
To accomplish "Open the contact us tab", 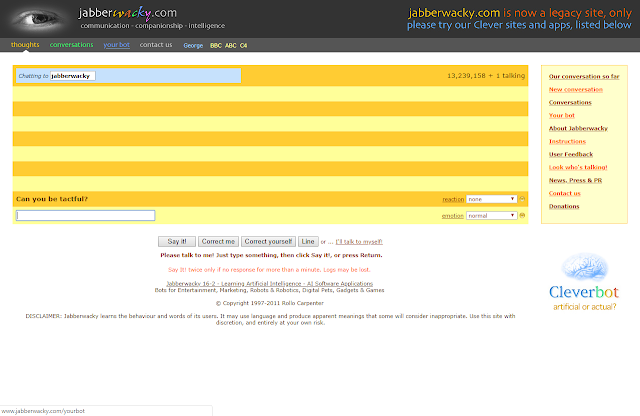I will click(x=156, y=44).
